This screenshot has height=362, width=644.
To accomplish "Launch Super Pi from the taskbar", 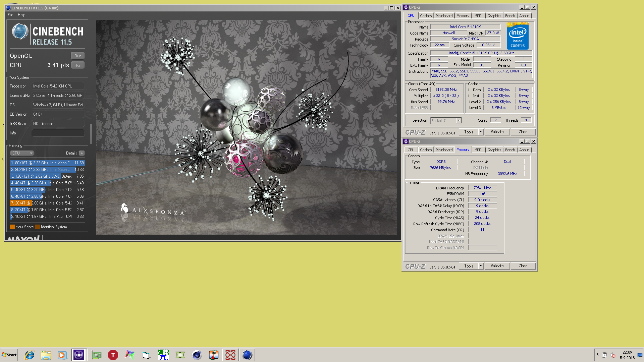I will click(x=163, y=355).
